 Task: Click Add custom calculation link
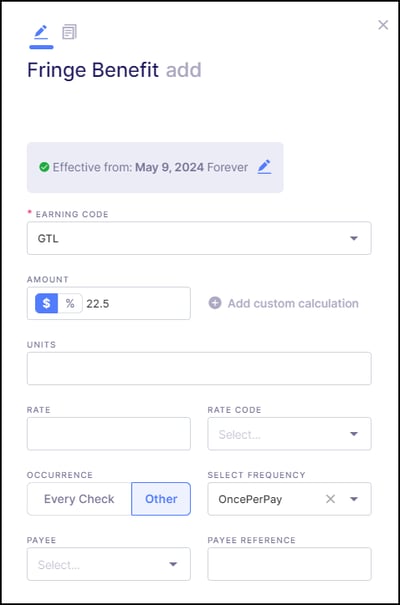293,303
